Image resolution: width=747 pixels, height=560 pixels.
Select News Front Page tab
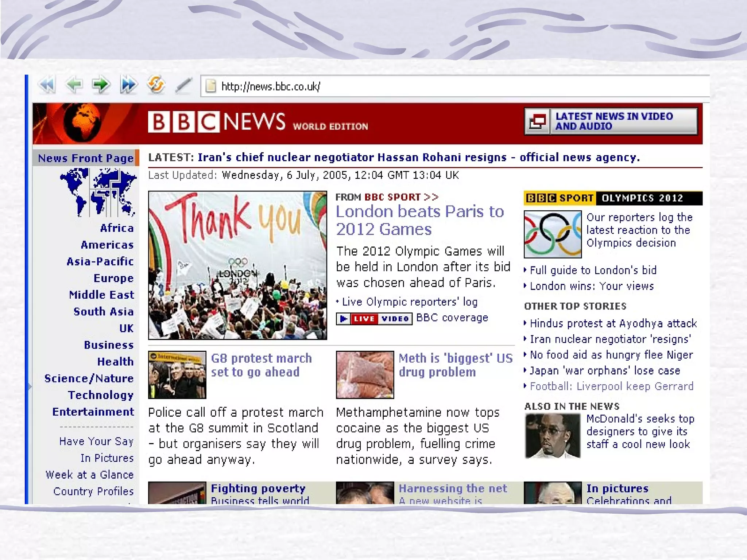[x=86, y=158]
